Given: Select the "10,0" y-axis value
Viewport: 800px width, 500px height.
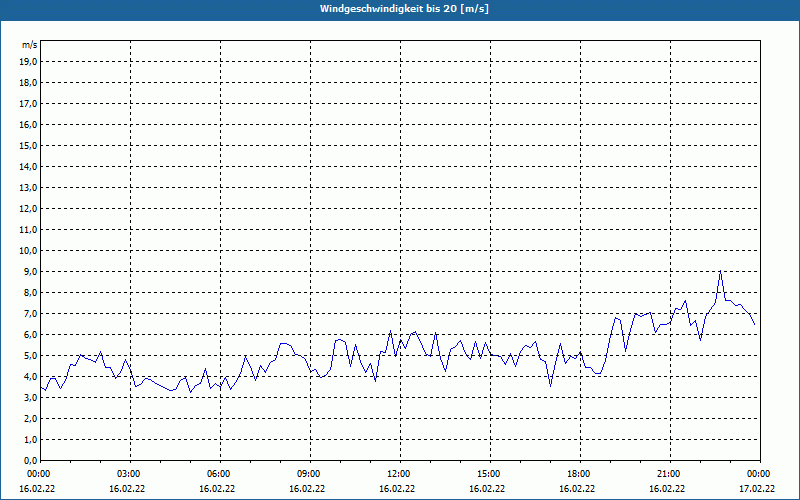Looking at the screenshot, I should [x=29, y=251].
